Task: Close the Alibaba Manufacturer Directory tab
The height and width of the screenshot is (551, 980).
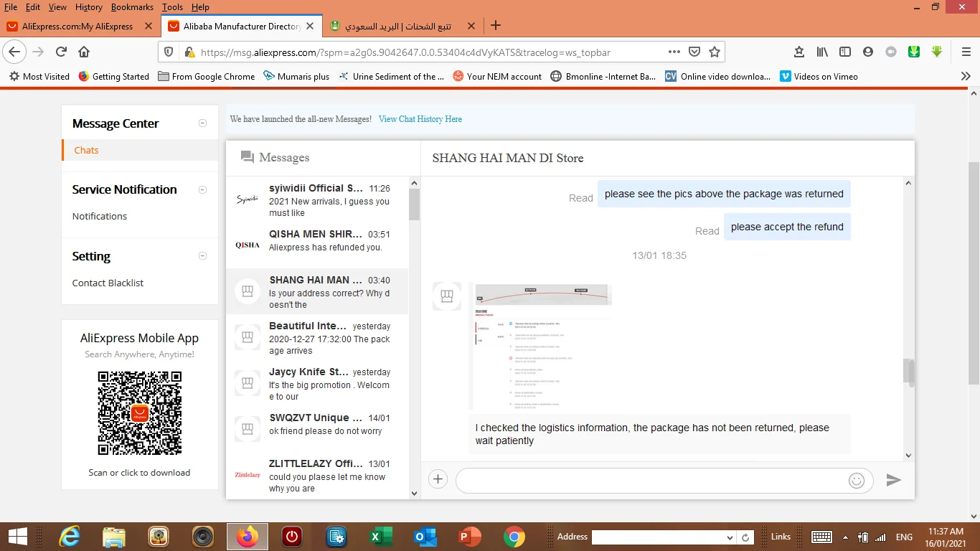Action: point(310,26)
